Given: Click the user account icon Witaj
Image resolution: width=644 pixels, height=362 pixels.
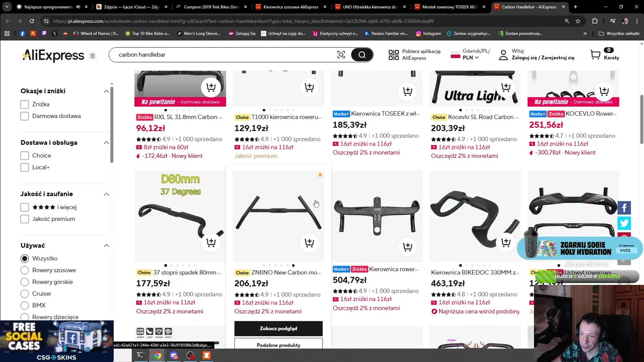Looking at the screenshot, I should coord(503,55).
